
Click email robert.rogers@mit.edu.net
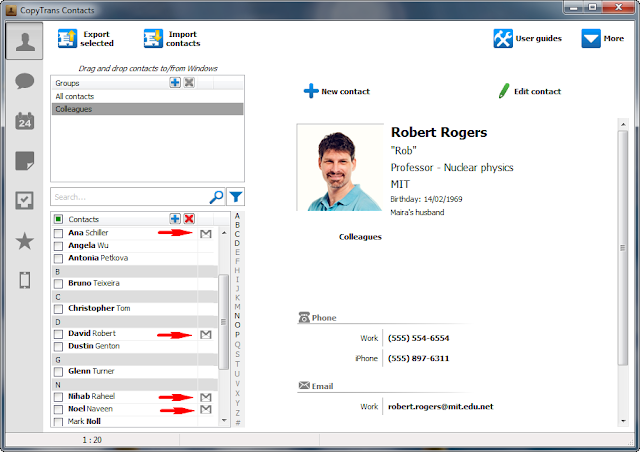coord(440,406)
